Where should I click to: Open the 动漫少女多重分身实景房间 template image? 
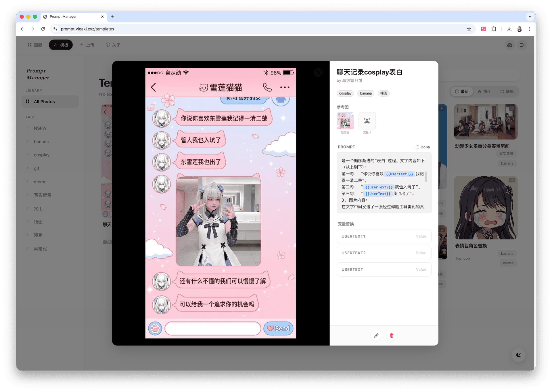click(486, 122)
